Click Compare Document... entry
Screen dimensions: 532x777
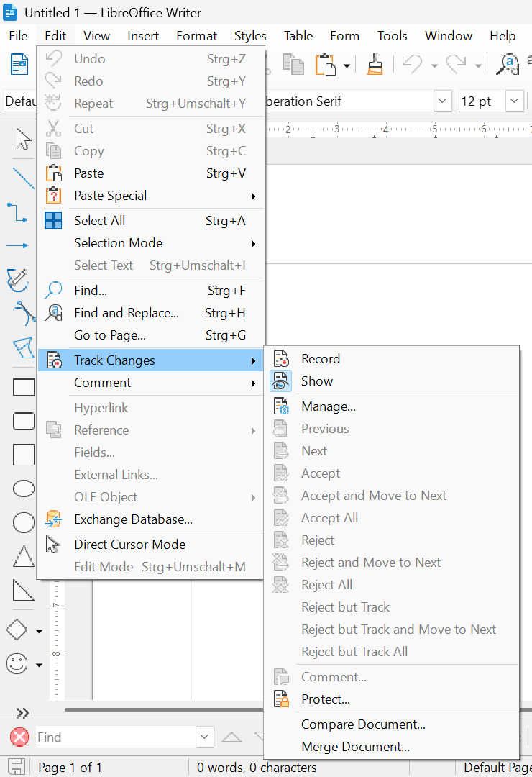coord(363,724)
